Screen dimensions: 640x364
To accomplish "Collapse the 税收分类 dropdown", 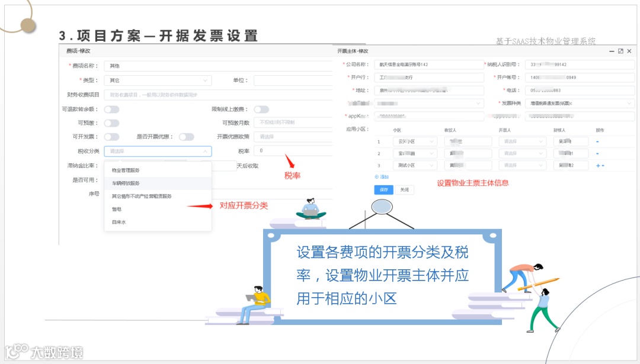I will [x=158, y=152].
